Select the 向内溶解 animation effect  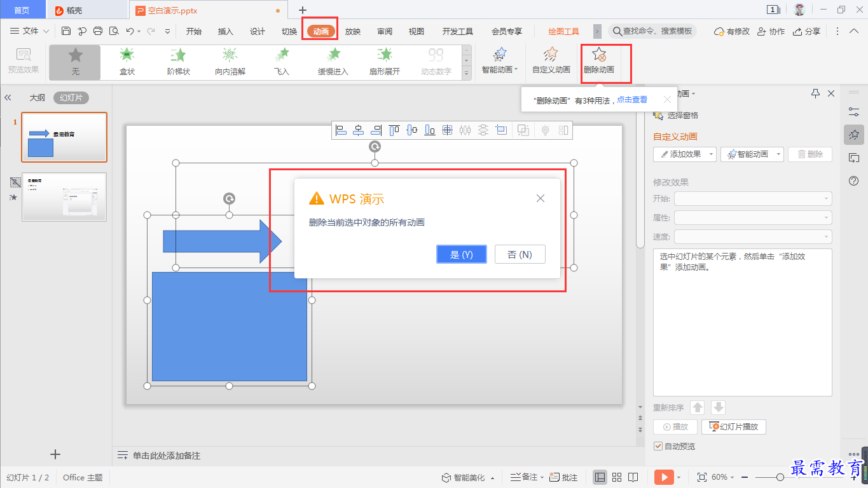[230, 62]
